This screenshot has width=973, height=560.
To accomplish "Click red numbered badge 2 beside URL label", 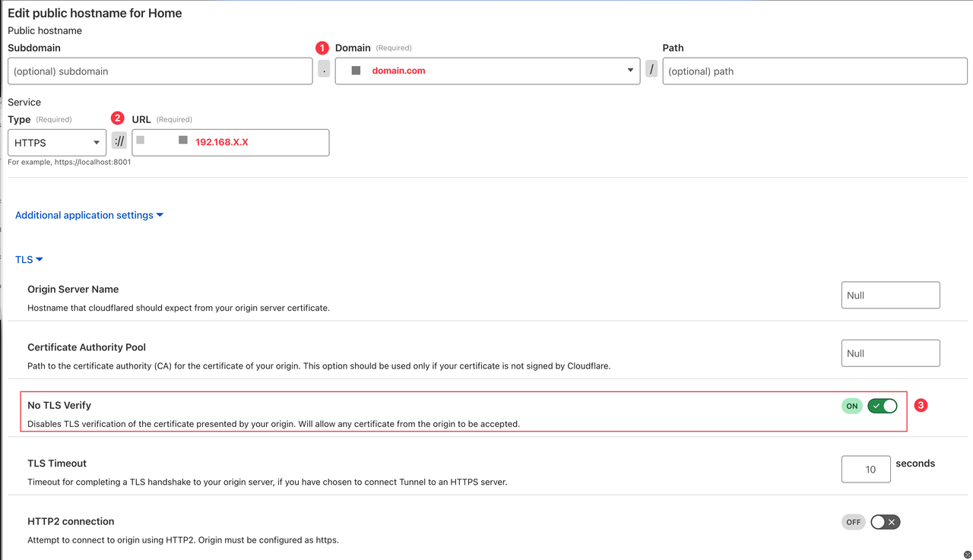I will [118, 118].
